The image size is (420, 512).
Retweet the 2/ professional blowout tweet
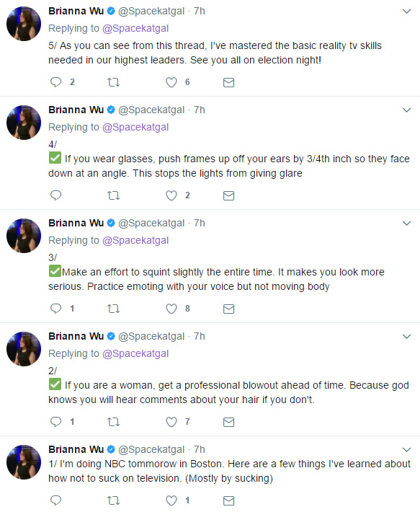coord(114,422)
